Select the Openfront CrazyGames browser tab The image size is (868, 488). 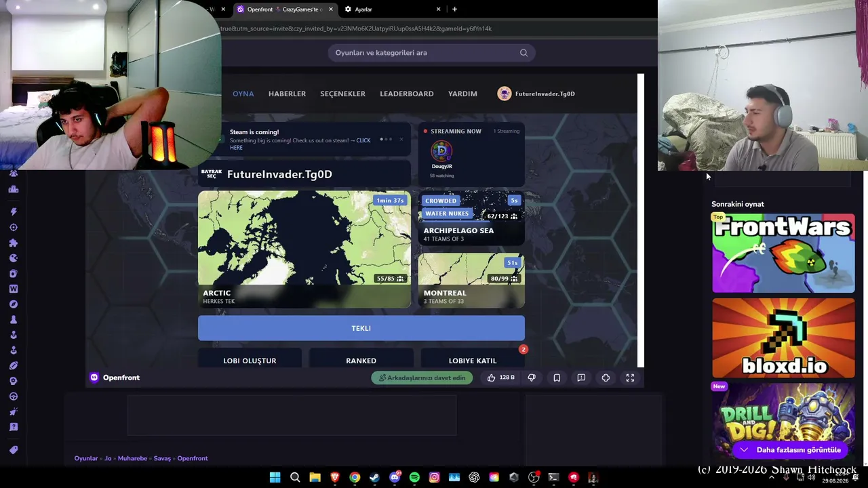[284, 9]
